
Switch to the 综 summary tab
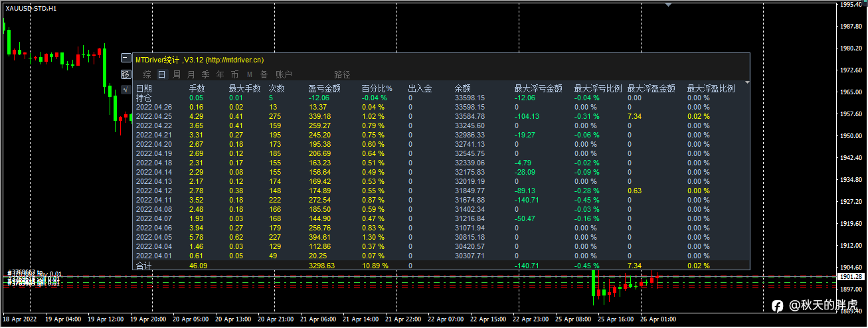147,75
